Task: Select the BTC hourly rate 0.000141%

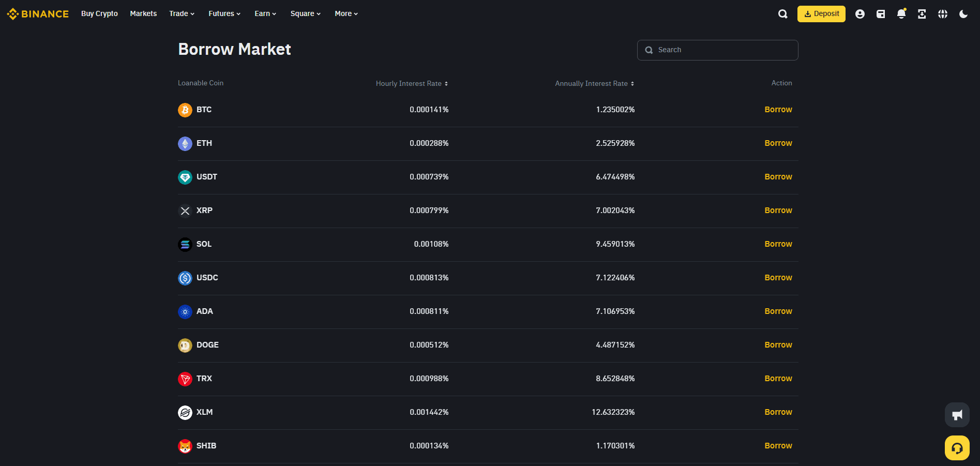Action: click(x=429, y=110)
